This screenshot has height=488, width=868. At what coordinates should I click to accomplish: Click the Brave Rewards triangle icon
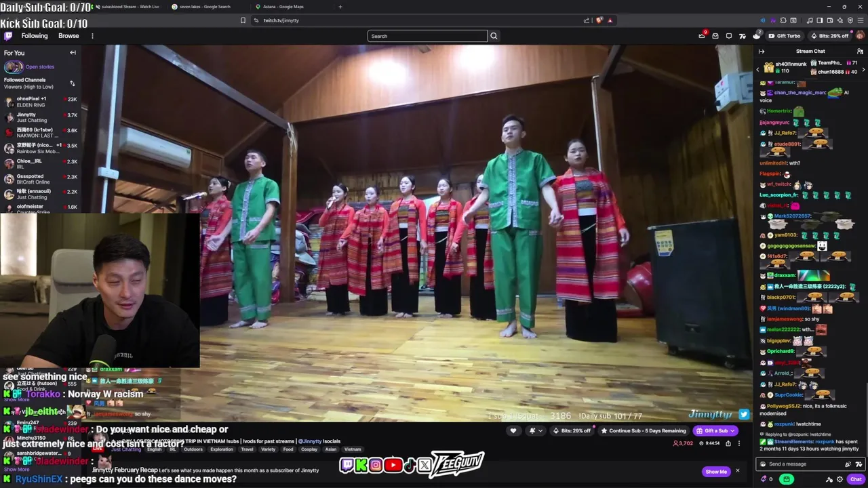click(x=610, y=20)
